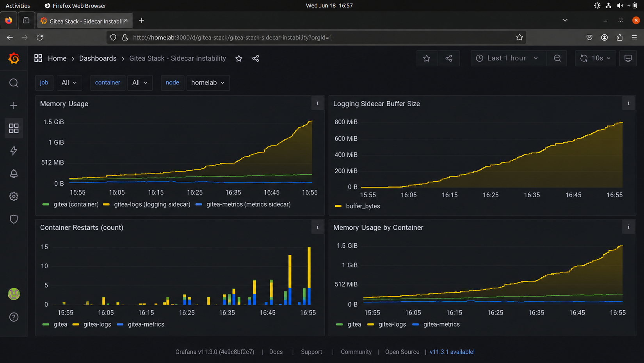
Task: Open the Explore lightning bolt icon
Action: point(14,151)
